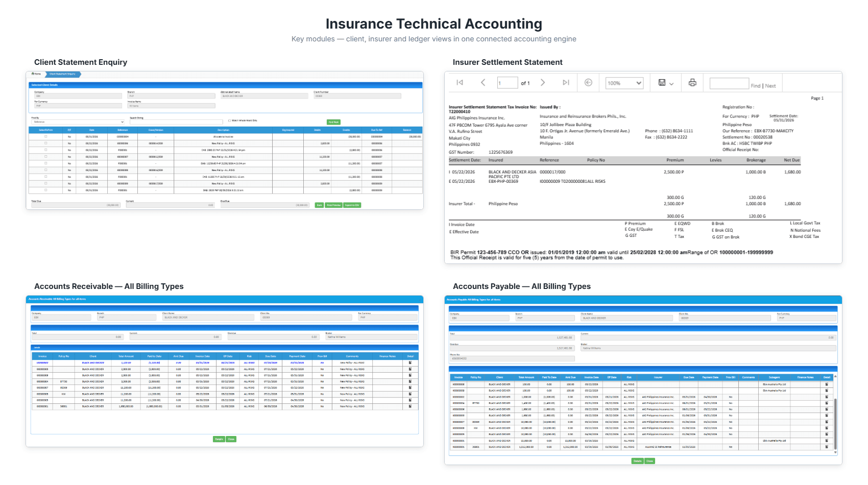The image size is (868, 485).
Task: Click the Find link in report toolbar
Action: tap(756, 86)
